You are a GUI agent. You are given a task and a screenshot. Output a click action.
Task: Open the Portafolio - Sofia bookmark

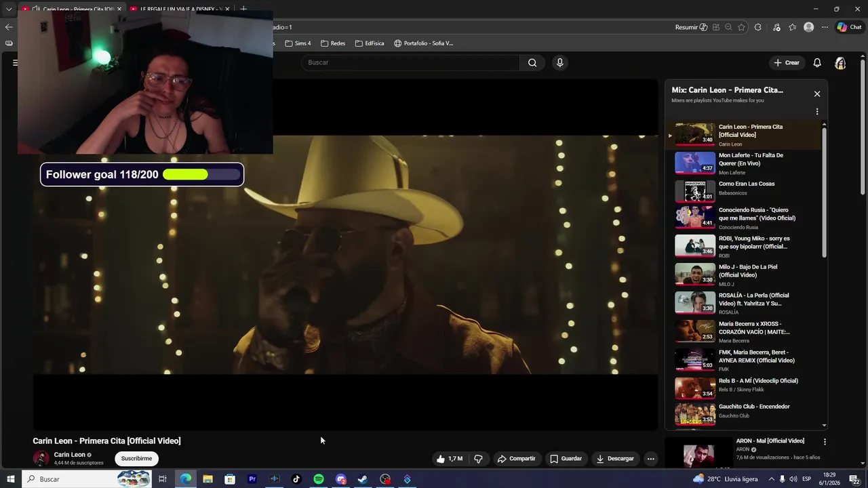click(x=423, y=43)
